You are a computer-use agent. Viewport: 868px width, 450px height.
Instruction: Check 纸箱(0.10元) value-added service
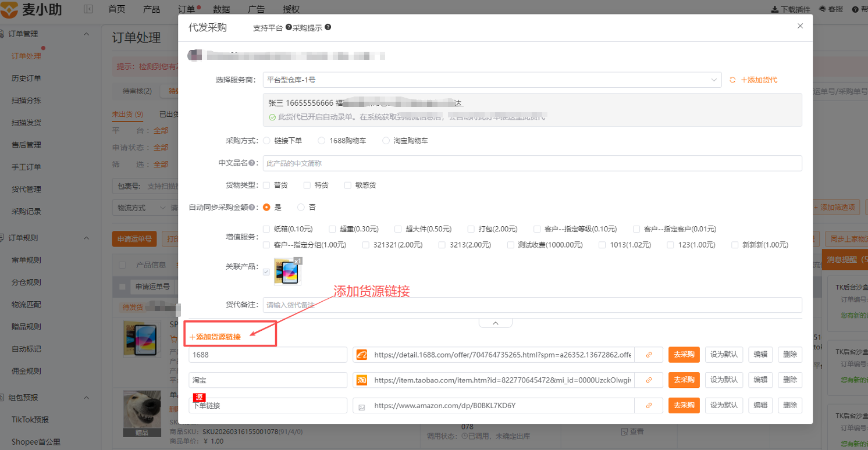[266, 229]
